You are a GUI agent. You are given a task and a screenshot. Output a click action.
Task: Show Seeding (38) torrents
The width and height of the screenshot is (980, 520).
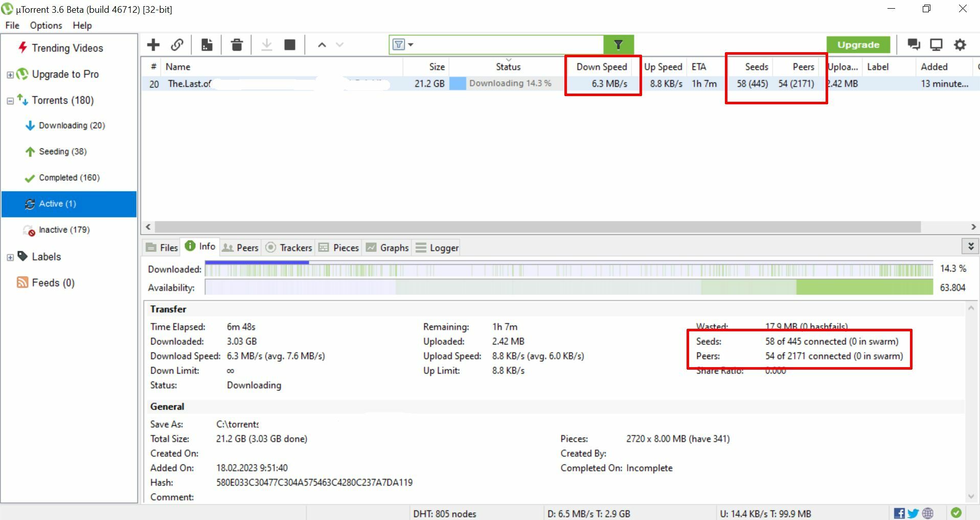[x=62, y=152]
